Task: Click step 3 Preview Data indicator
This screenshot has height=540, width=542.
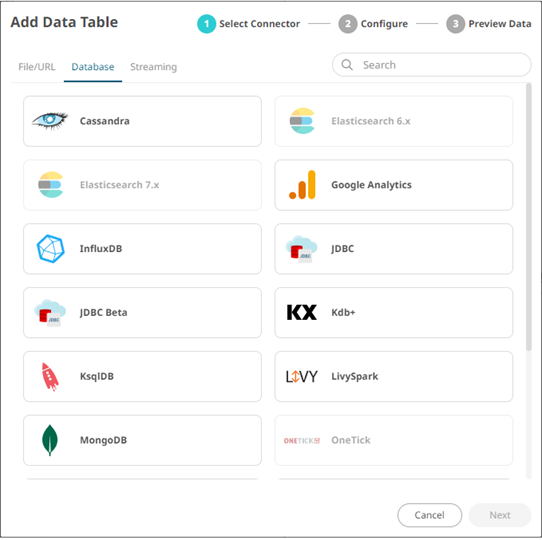Action: point(489,24)
